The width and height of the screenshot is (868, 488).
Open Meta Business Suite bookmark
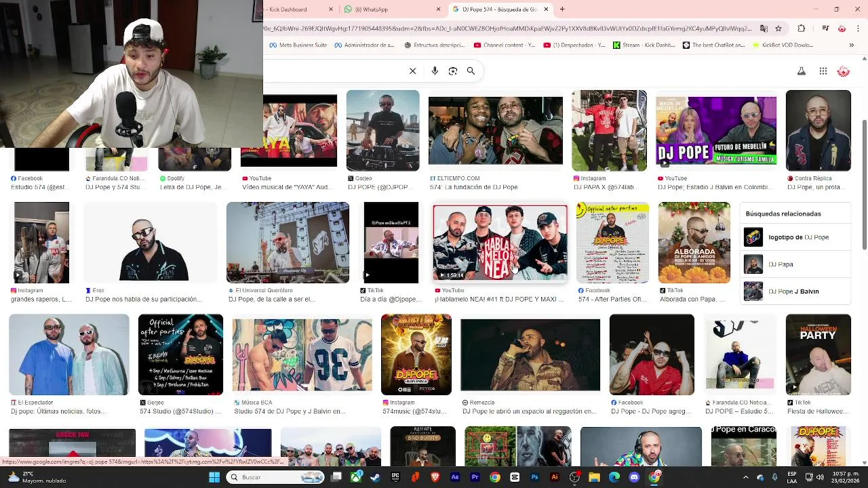[298, 45]
